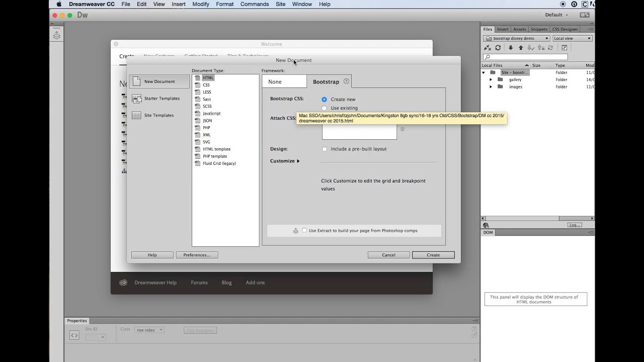Viewport: 644px width, 362px height.
Task: Click the Get files down-arrow icon
Action: pyautogui.click(x=511, y=48)
